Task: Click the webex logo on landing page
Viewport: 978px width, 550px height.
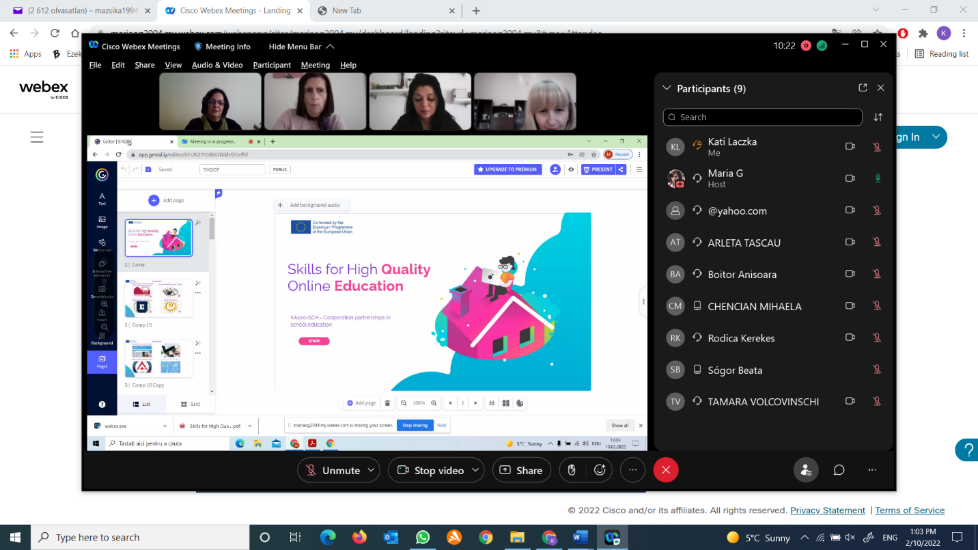Action: 44,89
